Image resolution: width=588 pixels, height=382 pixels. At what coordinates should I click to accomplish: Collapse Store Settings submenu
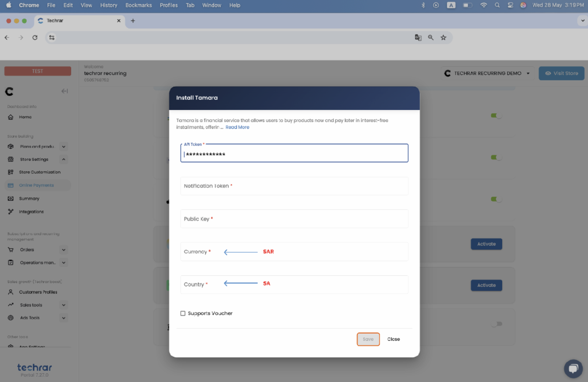click(x=63, y=159)
